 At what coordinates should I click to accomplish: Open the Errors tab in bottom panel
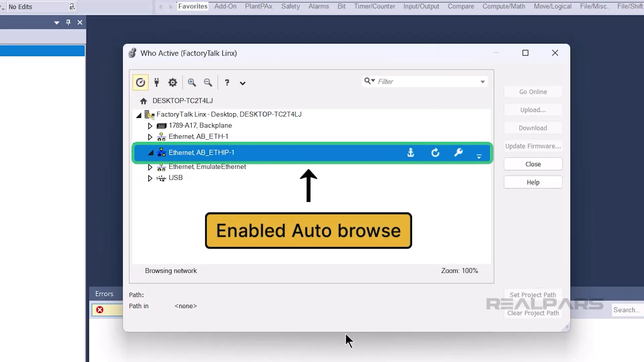(x=104, y=294)
